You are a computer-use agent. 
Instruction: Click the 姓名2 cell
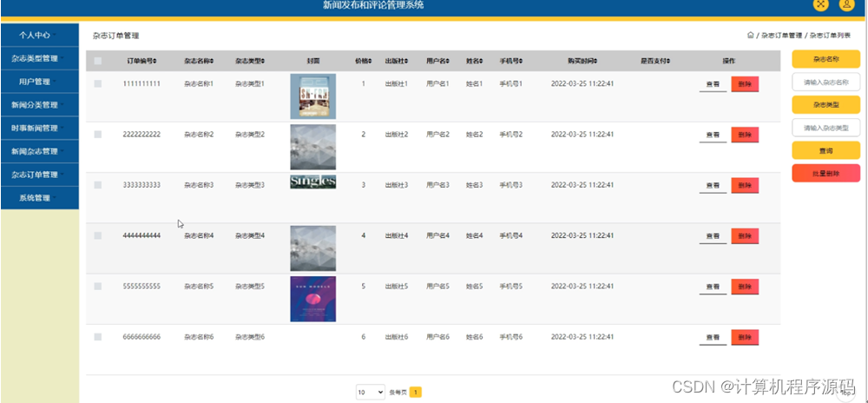coord(475,134)
